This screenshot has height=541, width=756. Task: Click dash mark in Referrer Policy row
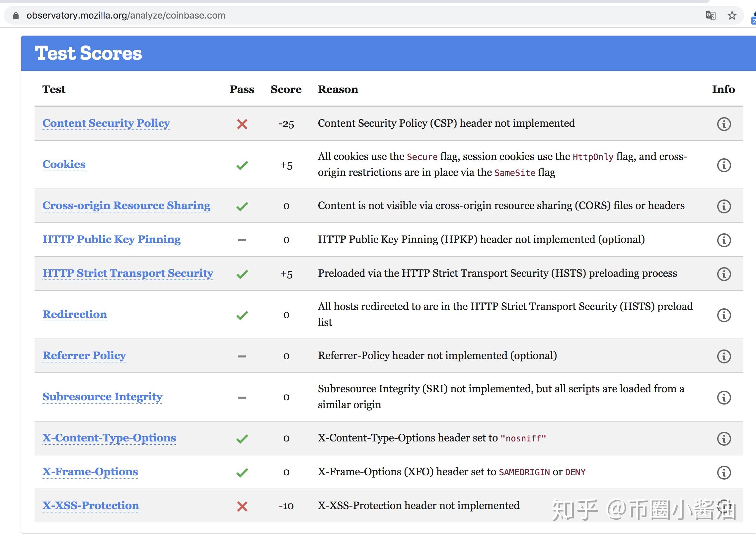242,356
